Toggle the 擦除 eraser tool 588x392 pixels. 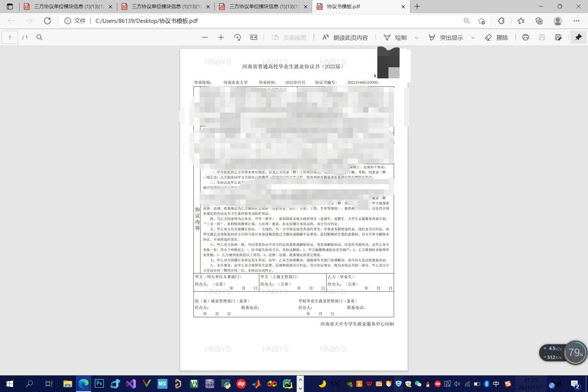496,38
